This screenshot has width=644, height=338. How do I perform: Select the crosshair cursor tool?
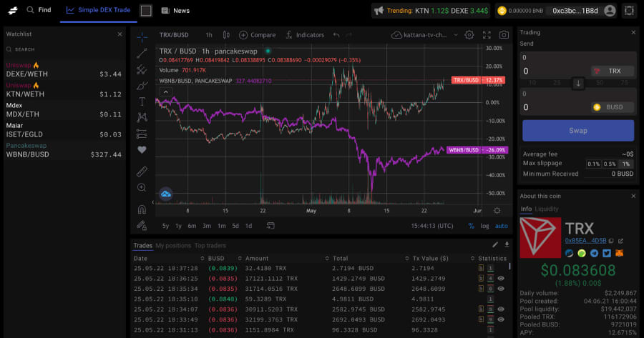pos(142,37)
